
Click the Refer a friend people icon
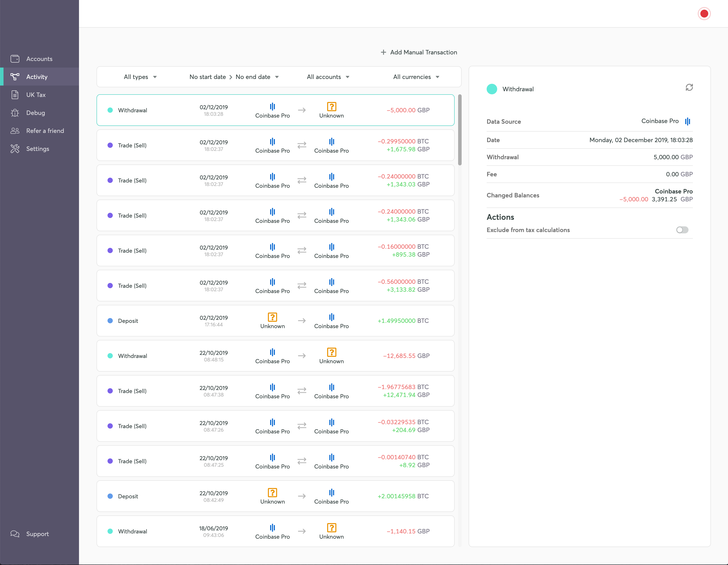[15, 131]
